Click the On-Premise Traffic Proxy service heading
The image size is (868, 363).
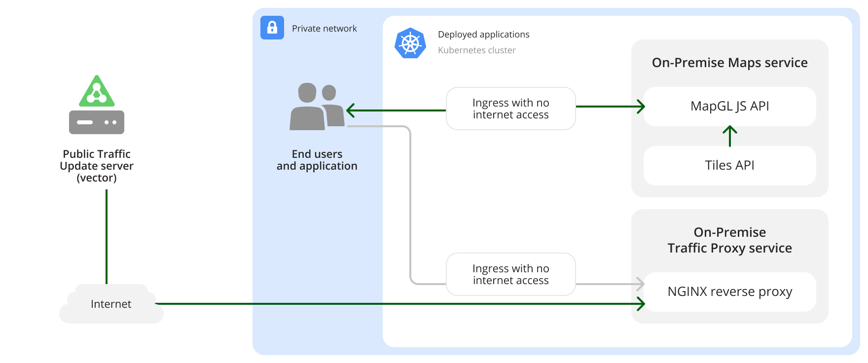coord(730,240)
